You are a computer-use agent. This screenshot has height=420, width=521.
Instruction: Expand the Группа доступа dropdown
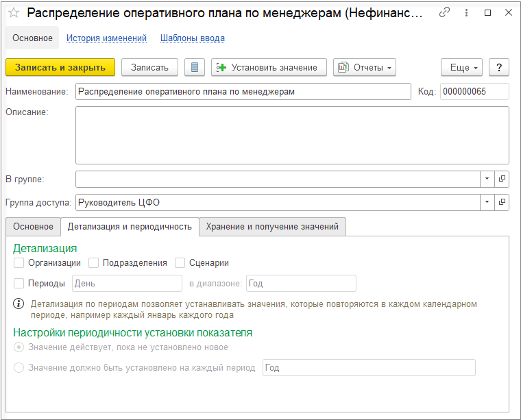tap(487, 202)
